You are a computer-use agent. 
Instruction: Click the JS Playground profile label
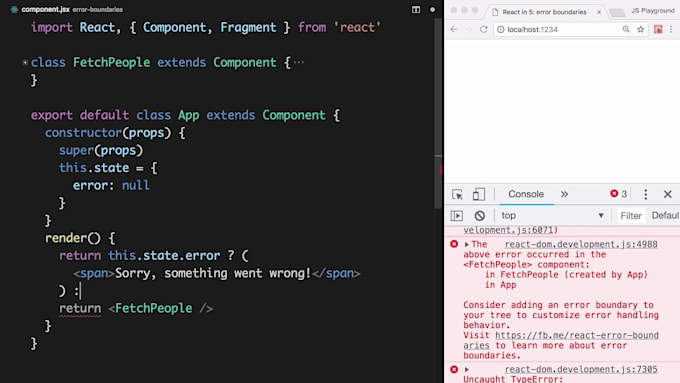click(653, 10)
